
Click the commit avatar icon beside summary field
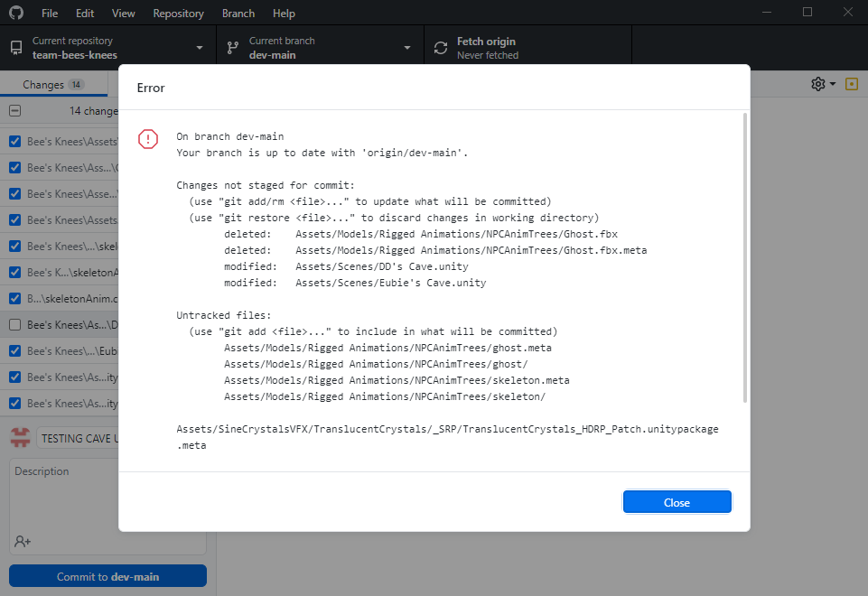pos(19,437)
